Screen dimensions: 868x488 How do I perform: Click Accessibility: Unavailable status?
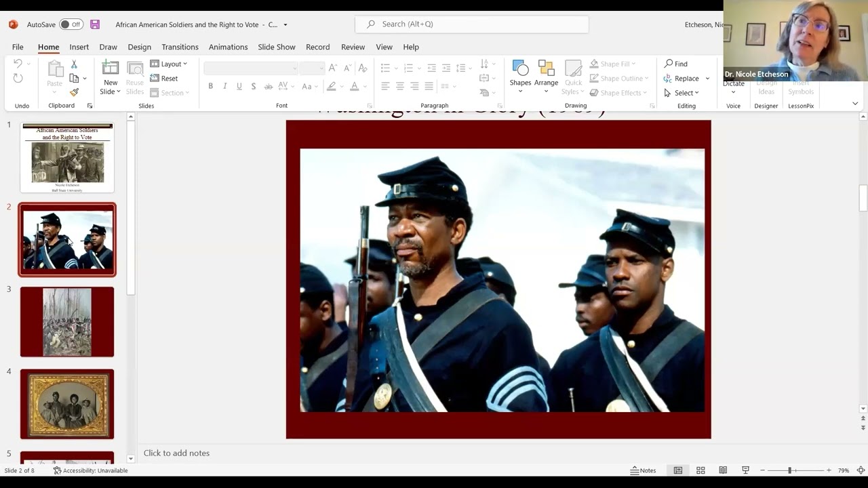pos(91,470)
